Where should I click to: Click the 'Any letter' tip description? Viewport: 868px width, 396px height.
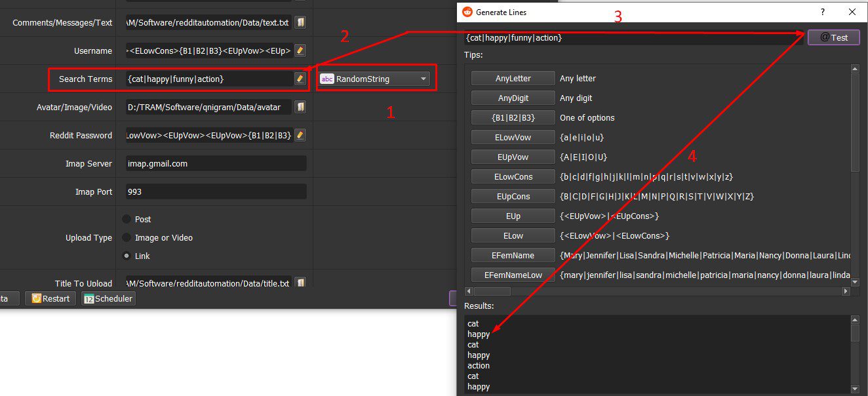tap(578, 79)
